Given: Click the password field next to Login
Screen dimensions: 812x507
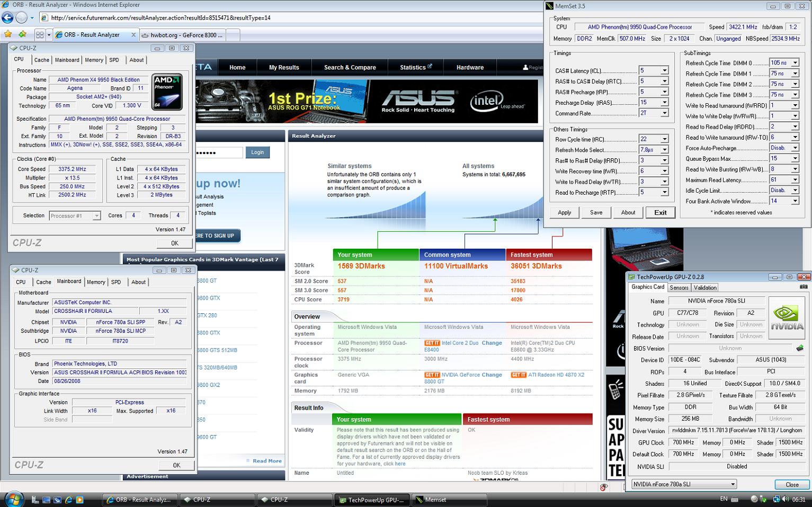Looking at the screenshot, I should 218,152.
